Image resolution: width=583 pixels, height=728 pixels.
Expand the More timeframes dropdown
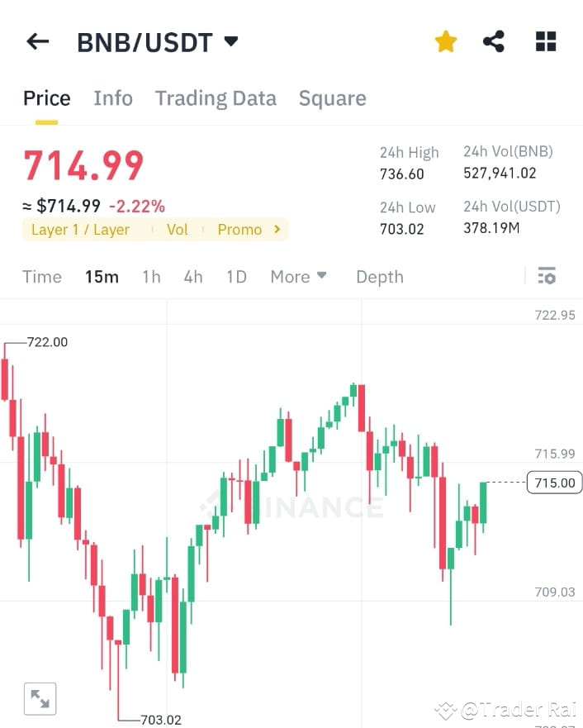click(298, 277)
